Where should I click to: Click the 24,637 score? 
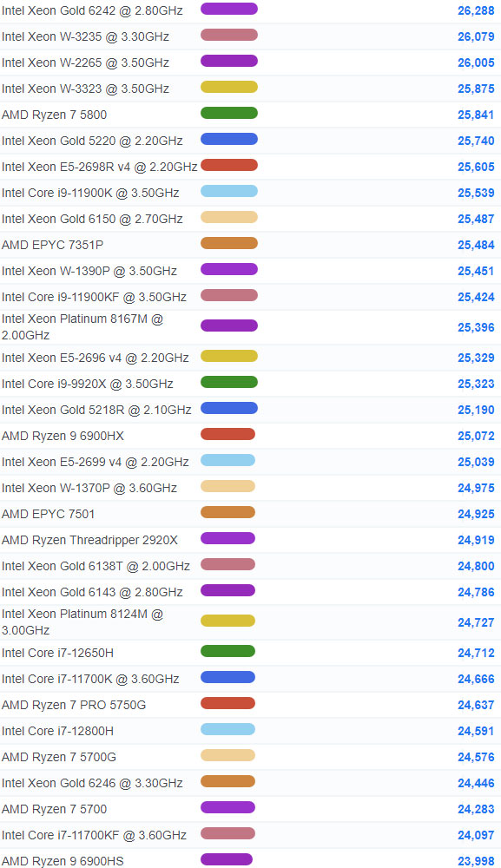[476, 705]
